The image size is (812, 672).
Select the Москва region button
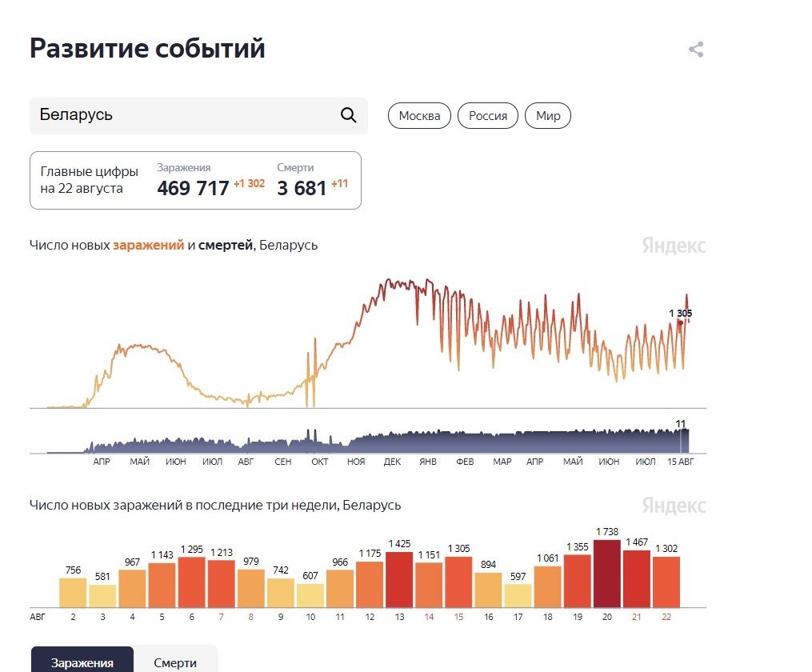click(419, 116)
